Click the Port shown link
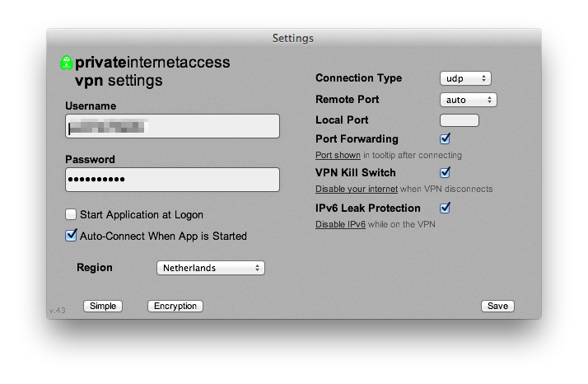588x384 pixels. (x=338, y=155)
